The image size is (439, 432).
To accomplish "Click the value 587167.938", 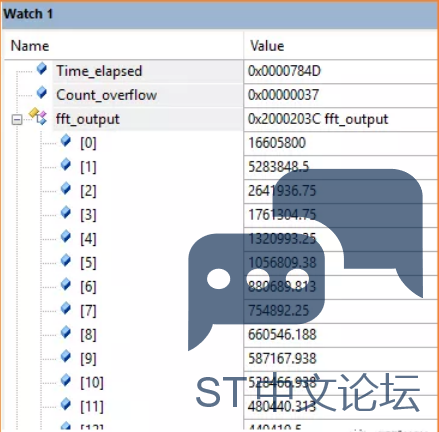I will pos(282,359).
